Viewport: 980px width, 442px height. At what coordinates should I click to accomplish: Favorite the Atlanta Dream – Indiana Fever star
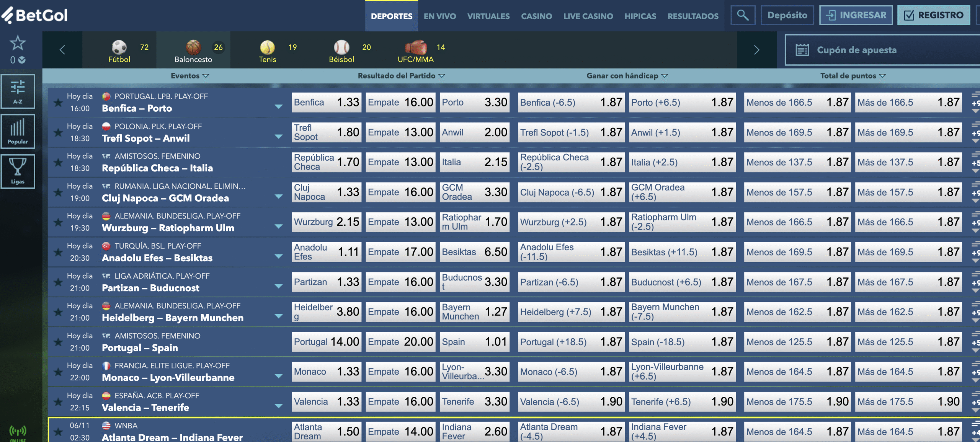(58, 432)
